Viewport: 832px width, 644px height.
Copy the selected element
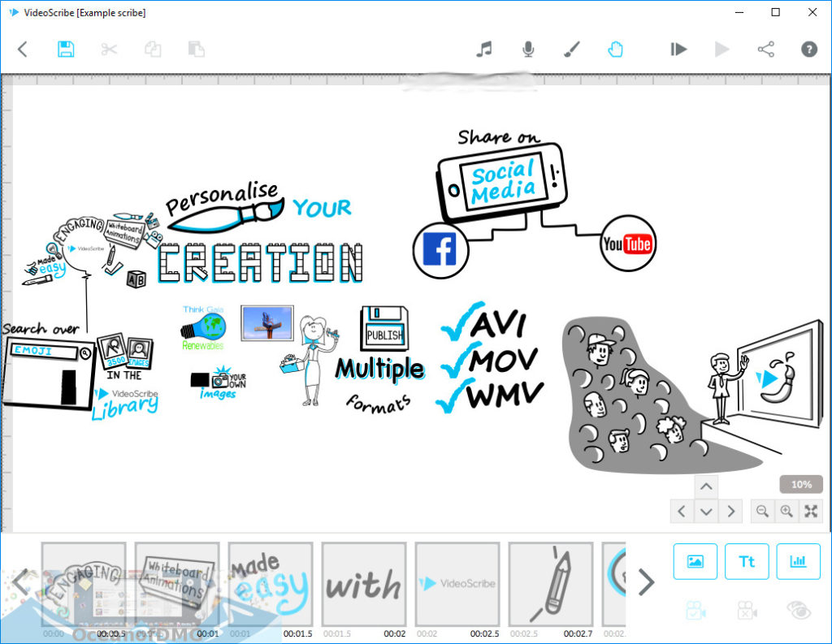click(153, 50)
